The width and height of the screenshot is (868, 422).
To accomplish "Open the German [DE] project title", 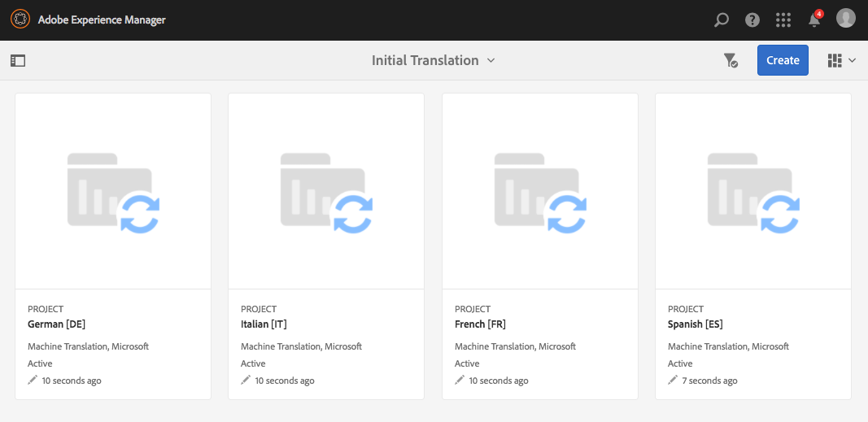I will (x=57, y=324).
